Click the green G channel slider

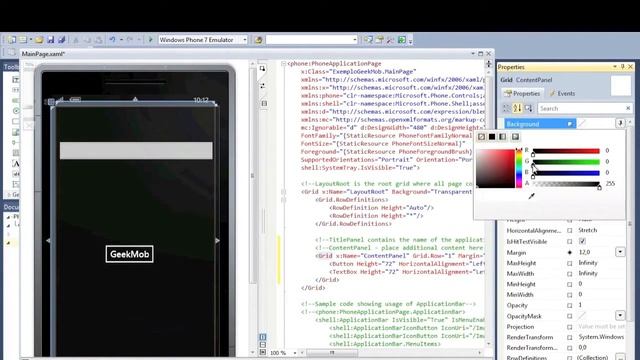pyautogui.click(x=566, y=162)
